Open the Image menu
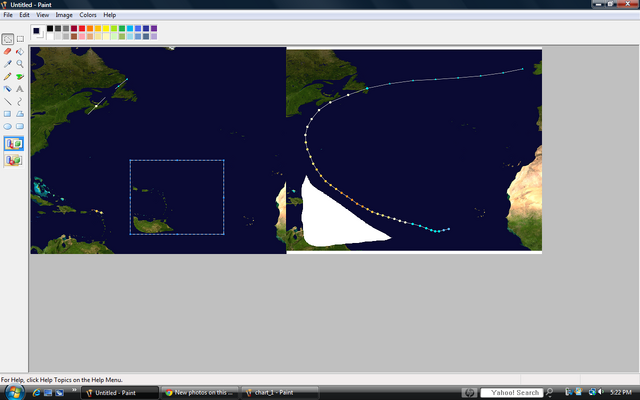This screenshot has width=640, height=400. coord(64,15)
